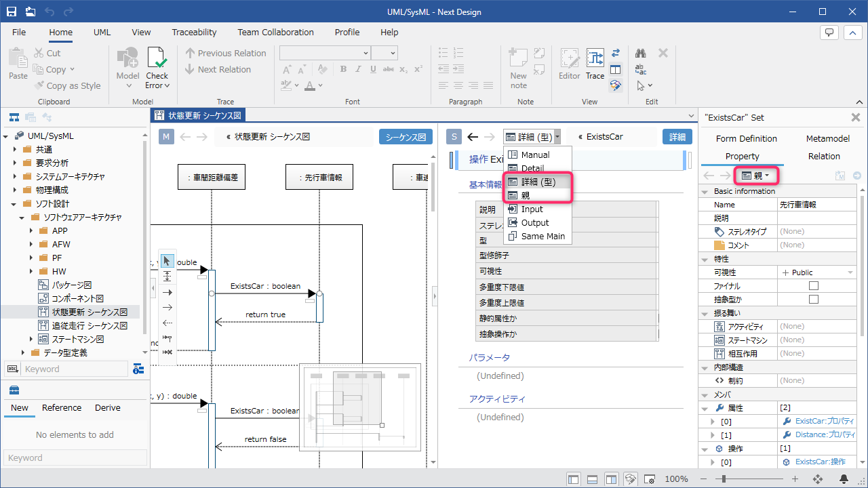Toggle the layered pen icon in status bar
This screenshot has width=868, height=488.
(630, 479)
